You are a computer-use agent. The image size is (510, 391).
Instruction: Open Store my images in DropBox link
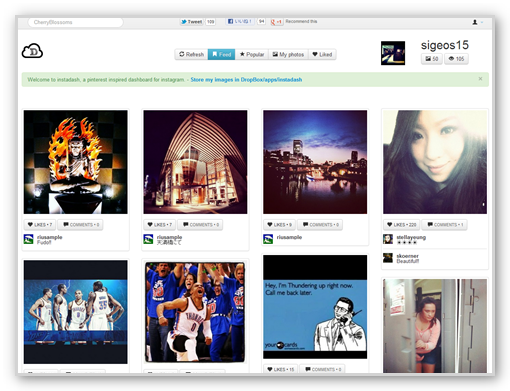pyautogui.click(x=246, y=80)
